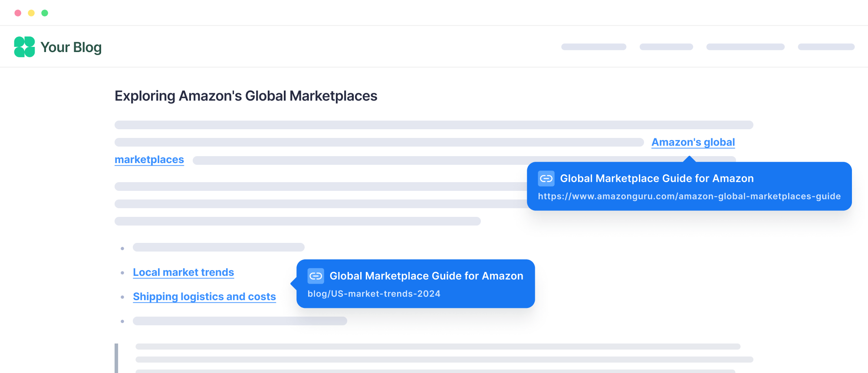Click the yellow minimize window dot
The image size is (868, 373).
[31, 13]
